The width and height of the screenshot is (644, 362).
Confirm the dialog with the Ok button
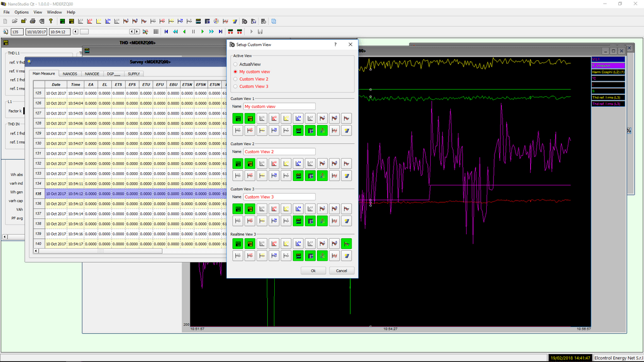click(313, 271)
